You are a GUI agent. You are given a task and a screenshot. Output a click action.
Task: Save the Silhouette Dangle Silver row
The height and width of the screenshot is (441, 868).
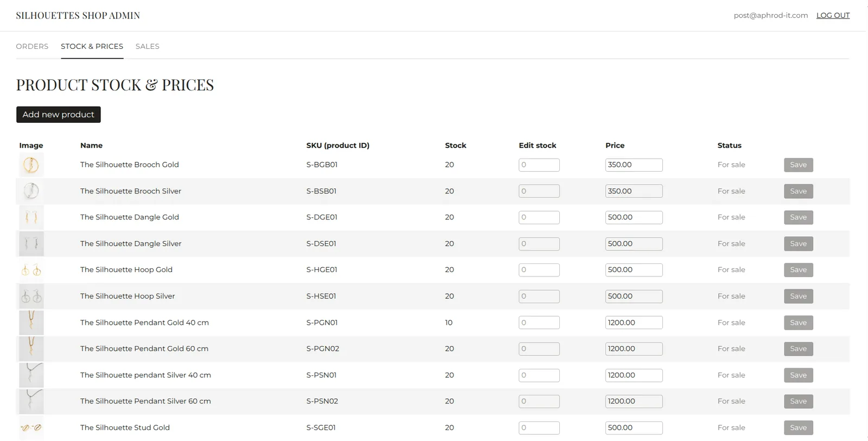coord(798,244)
